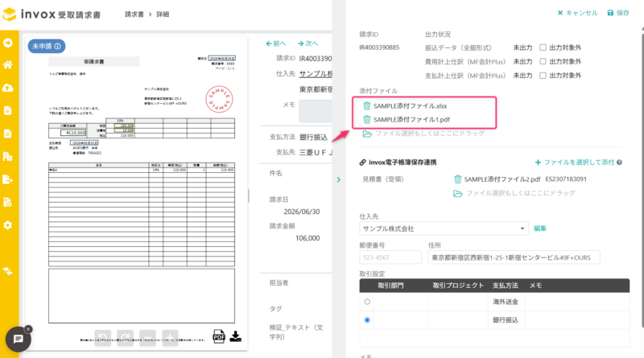Go to the next invoice with 次へ
644x358 pixels.
click(x=308, y=43)
